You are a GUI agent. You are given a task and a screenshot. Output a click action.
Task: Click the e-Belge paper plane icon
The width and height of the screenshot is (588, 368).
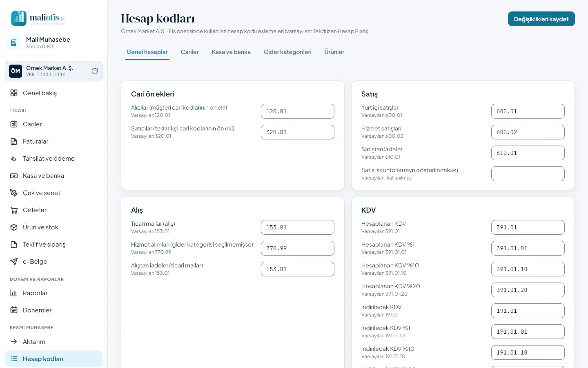click(x=14, y=262)
